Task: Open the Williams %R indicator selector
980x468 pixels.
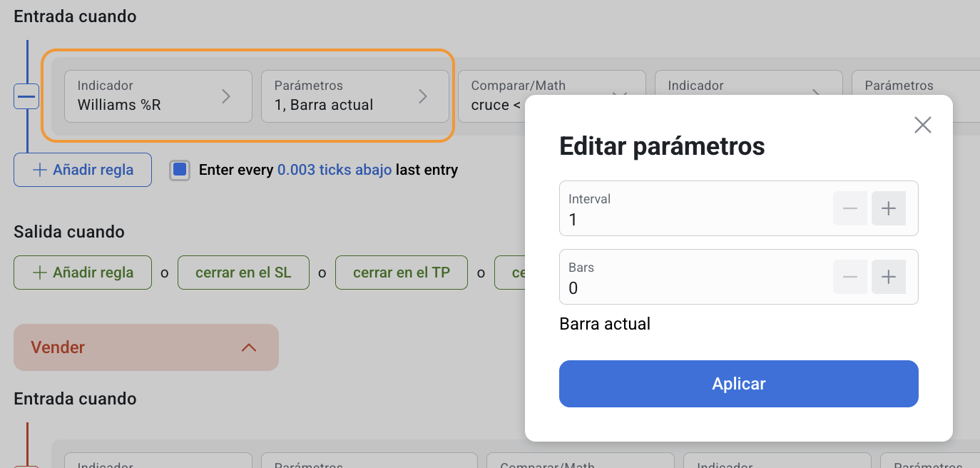Action: pos(158,96)
